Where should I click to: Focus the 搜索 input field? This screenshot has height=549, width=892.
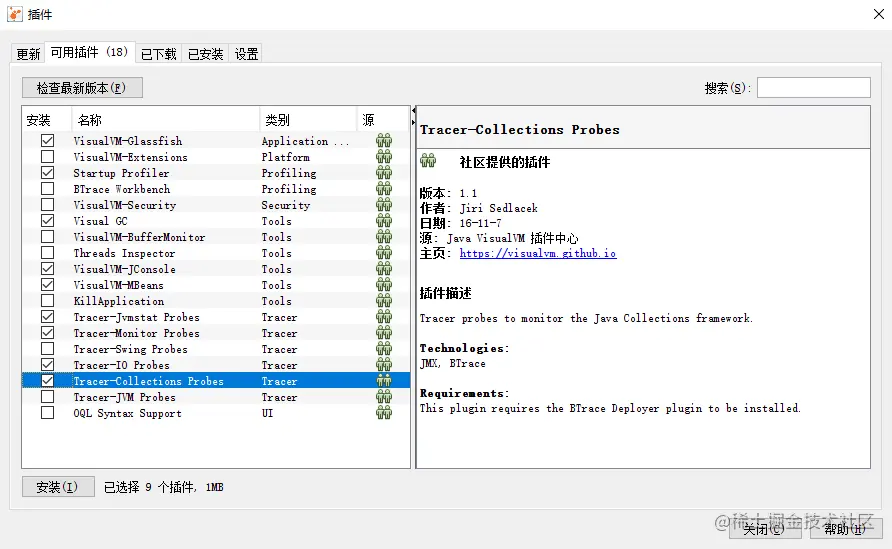pos(813,88)
